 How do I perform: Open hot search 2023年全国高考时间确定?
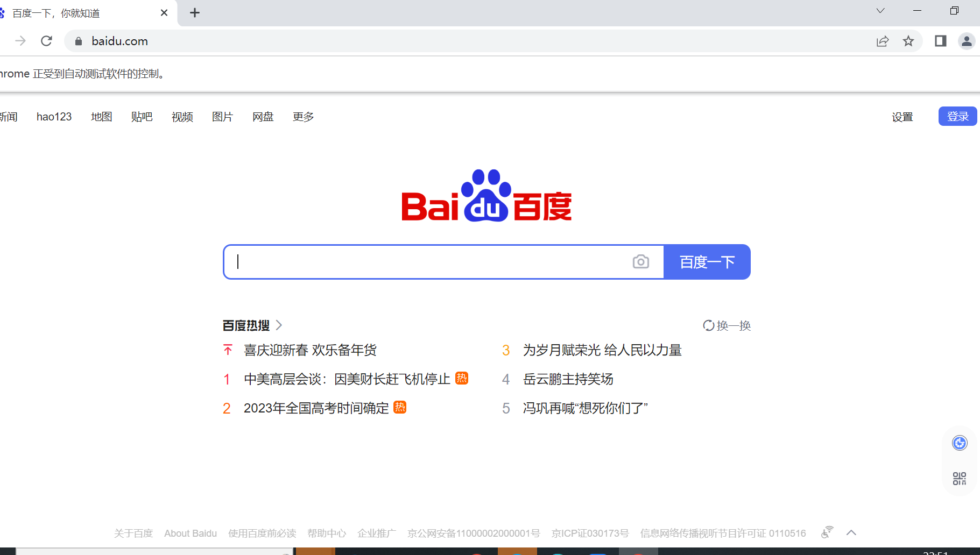316,408
